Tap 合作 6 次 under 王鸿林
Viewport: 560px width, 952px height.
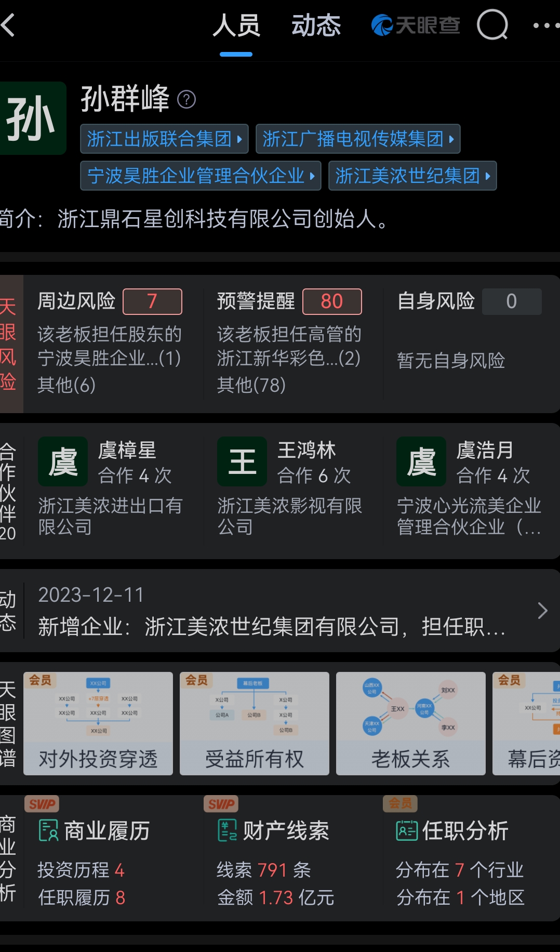click(314, 475)
